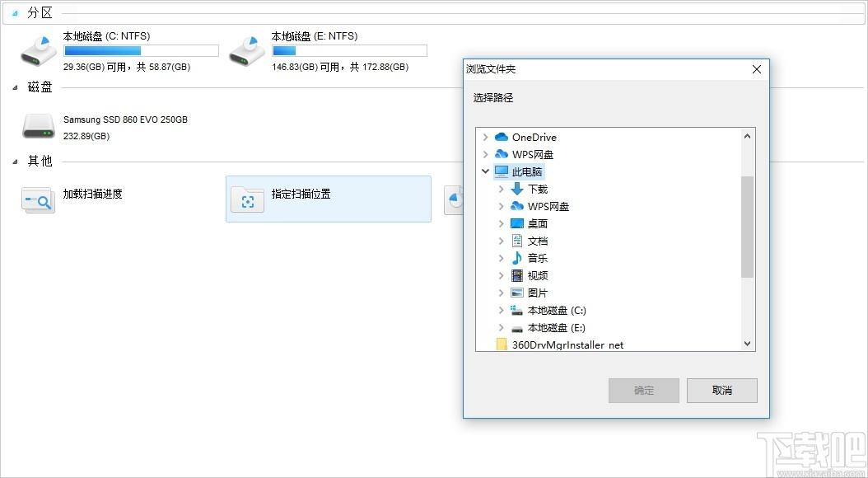The image size is (868, 478).
Task: Click the 确定 button
Action: point(644,391)
